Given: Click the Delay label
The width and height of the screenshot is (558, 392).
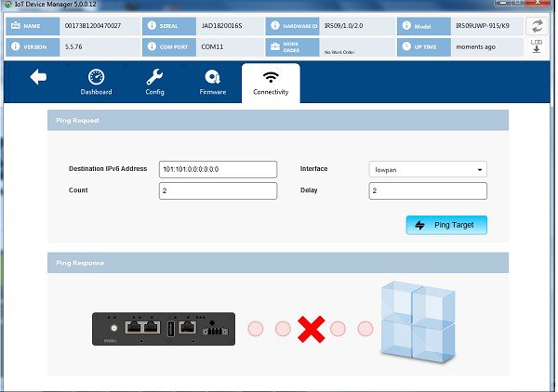Looking at the screenshot, I should [309, 190].
